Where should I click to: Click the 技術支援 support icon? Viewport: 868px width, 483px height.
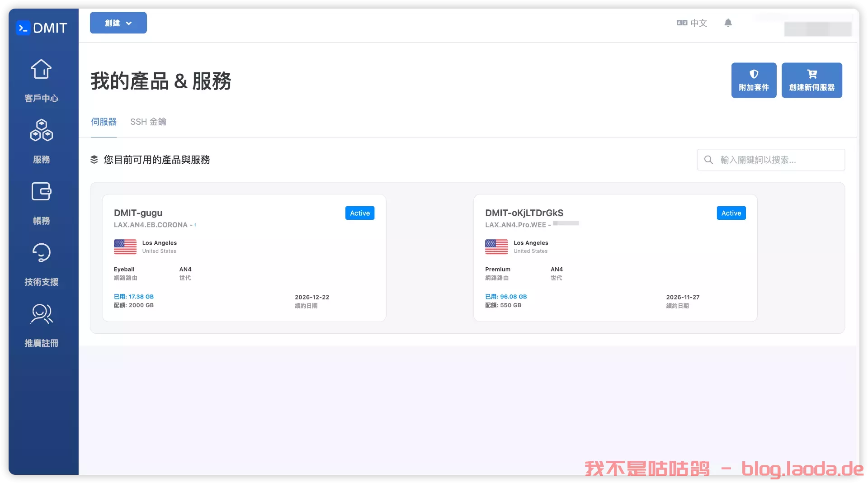(x=41, y=252)
